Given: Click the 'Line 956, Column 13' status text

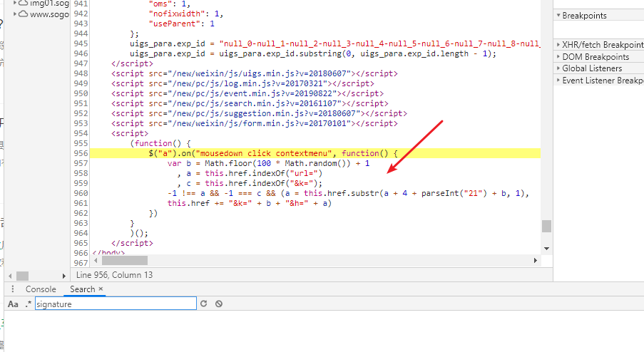Looking at the screenshot, I should 114,275.
